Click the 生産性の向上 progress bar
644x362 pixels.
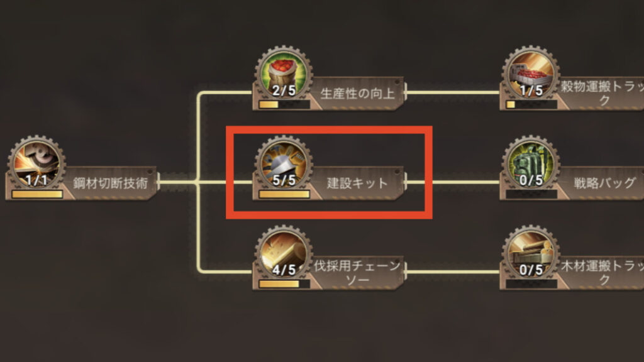point(284,105)
